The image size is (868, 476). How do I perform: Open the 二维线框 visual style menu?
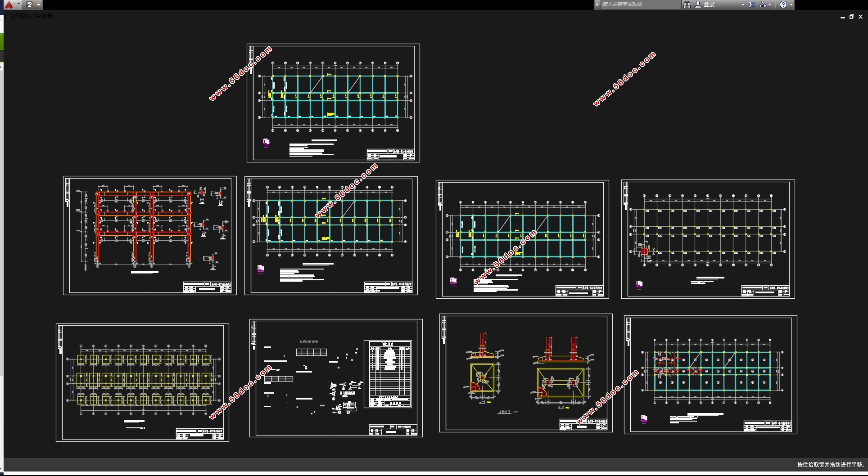41,16
